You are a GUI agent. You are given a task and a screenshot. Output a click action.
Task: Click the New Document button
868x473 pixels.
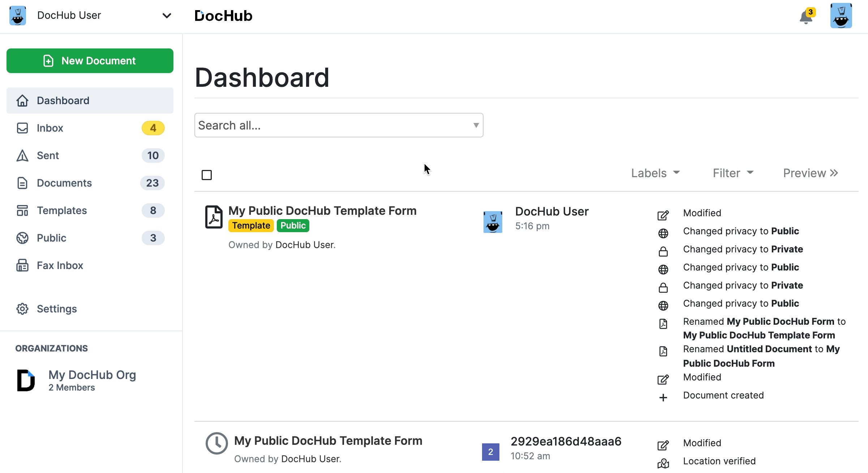90,61
